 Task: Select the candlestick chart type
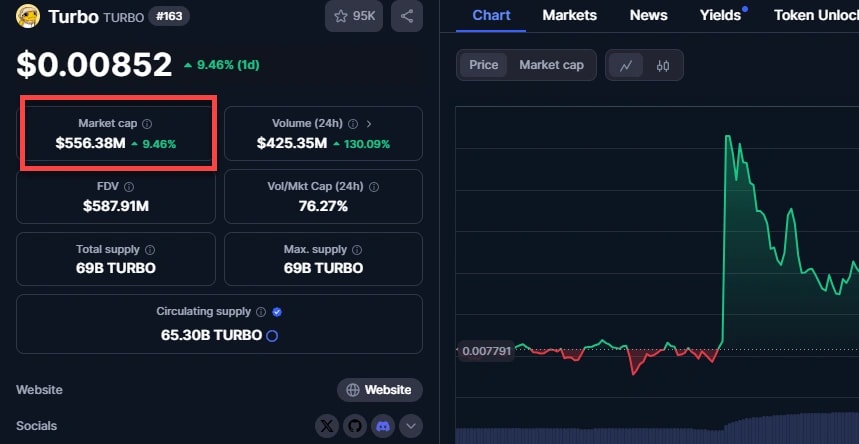(662, 66)
